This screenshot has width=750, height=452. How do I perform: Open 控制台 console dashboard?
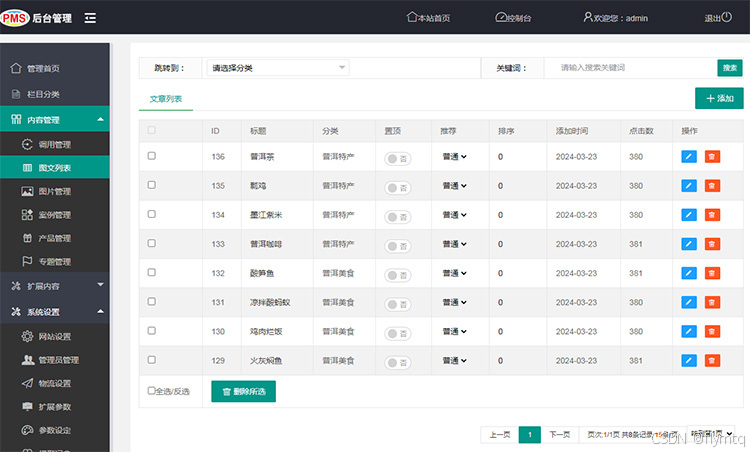(513, 18)
